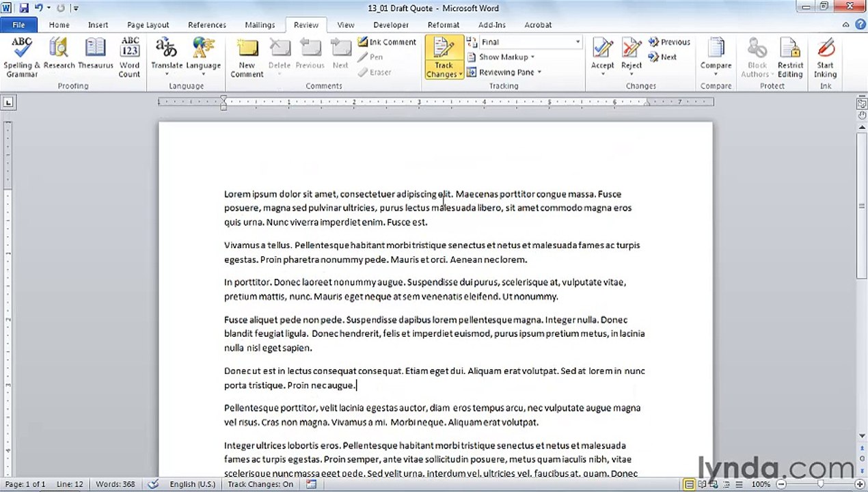This screenshot has height=492, width=868.
Task: Open the Language options
Action: click(203, 57)
